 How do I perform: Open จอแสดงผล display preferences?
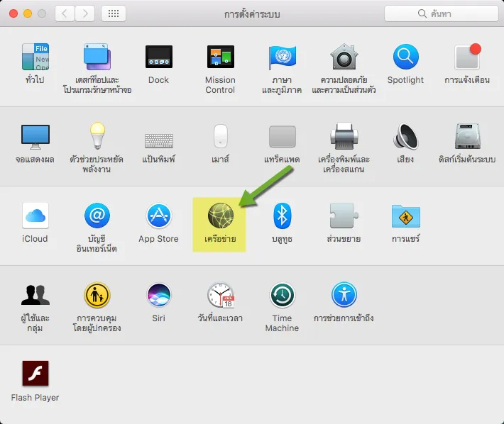pyautogui.click(x=35, y=137)
